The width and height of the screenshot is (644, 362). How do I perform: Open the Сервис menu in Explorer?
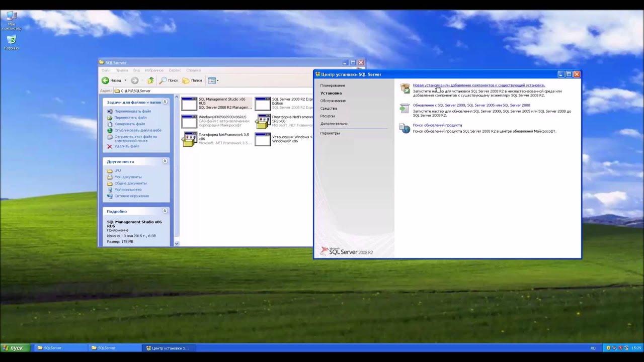175,70
